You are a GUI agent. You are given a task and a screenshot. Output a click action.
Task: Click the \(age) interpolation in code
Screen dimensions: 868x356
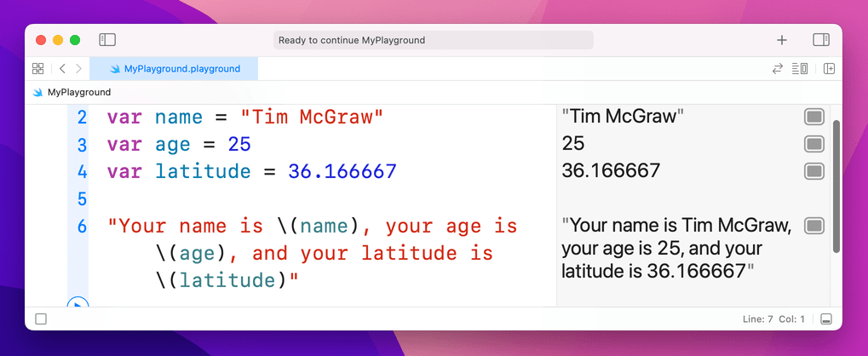point(192,254)
